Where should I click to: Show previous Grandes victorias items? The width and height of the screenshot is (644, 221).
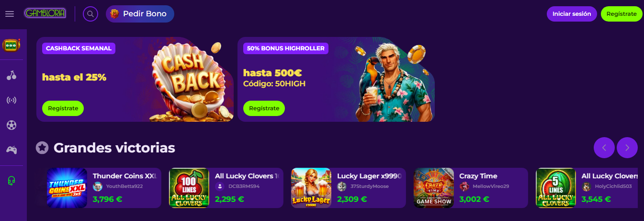click(604, 148)
